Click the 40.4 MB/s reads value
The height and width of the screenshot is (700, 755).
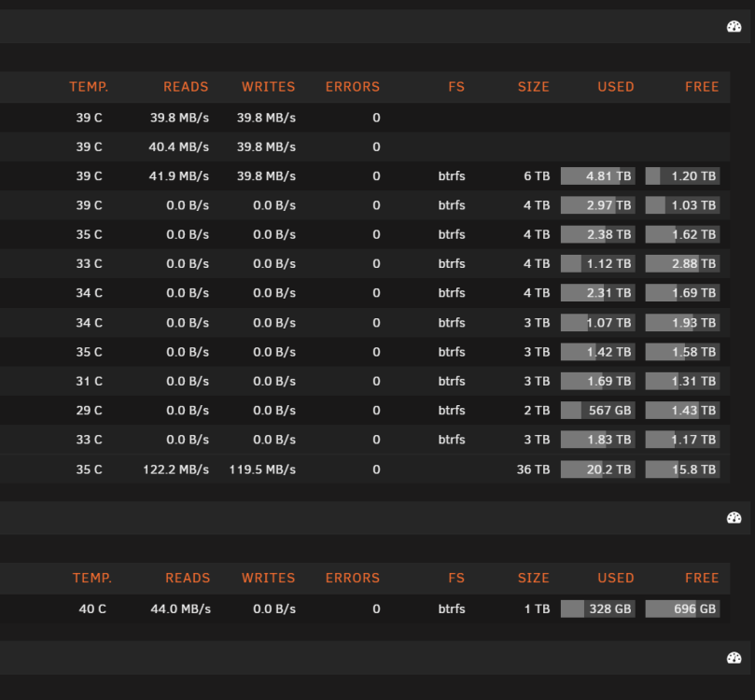(x=178, y=147)
